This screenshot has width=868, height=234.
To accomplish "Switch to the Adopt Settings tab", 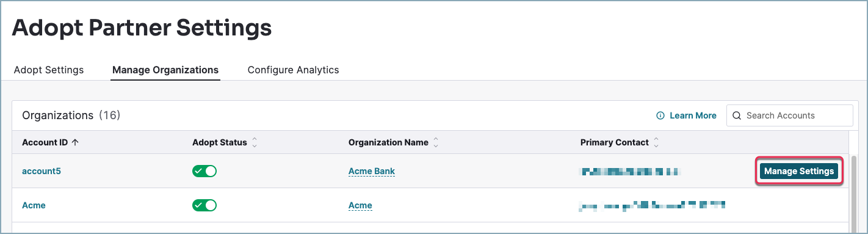I will coord(49,70).
